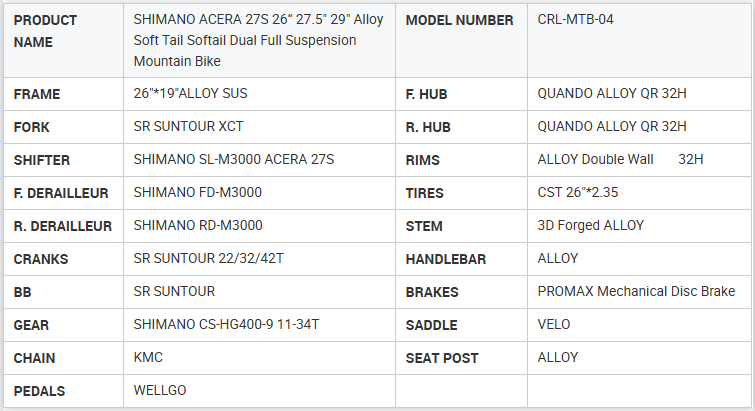Click the SHIMANO FD-M3000 front derailleur value
Image resolution: width=755 pixels, height=411 pixels.
click(x=198, y=193)
